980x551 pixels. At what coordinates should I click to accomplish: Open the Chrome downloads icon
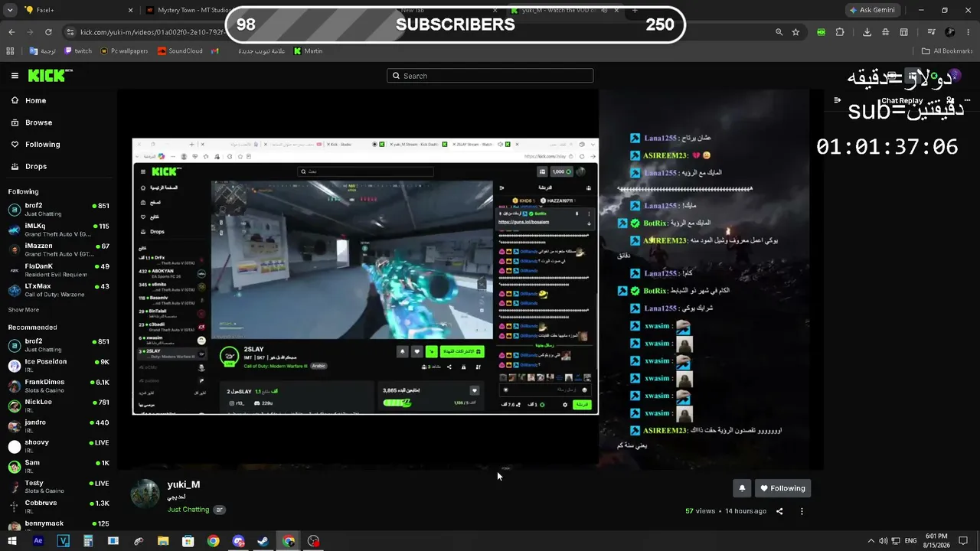[867, 32]
